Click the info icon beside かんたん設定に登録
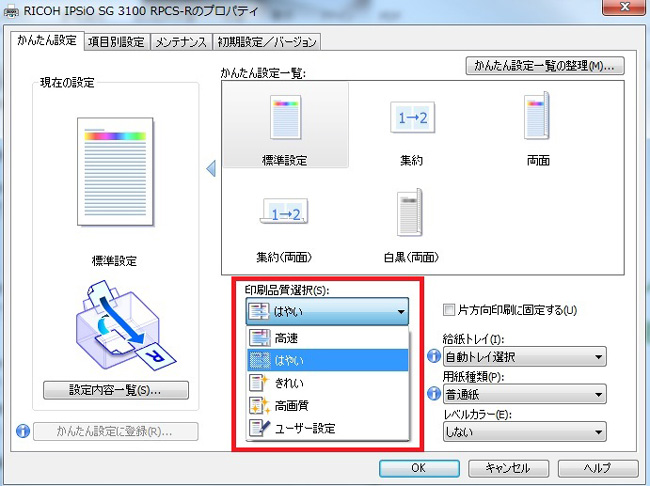650x486 pixels. [23, 431]
